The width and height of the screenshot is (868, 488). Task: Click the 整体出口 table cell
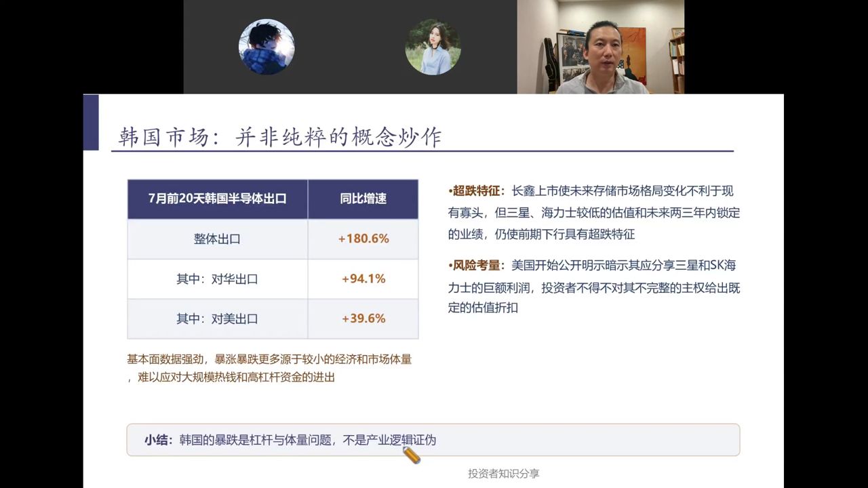218,239
